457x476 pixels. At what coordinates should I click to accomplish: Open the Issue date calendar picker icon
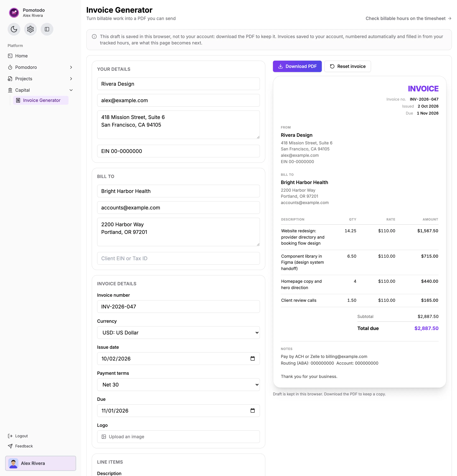(252, 359)
